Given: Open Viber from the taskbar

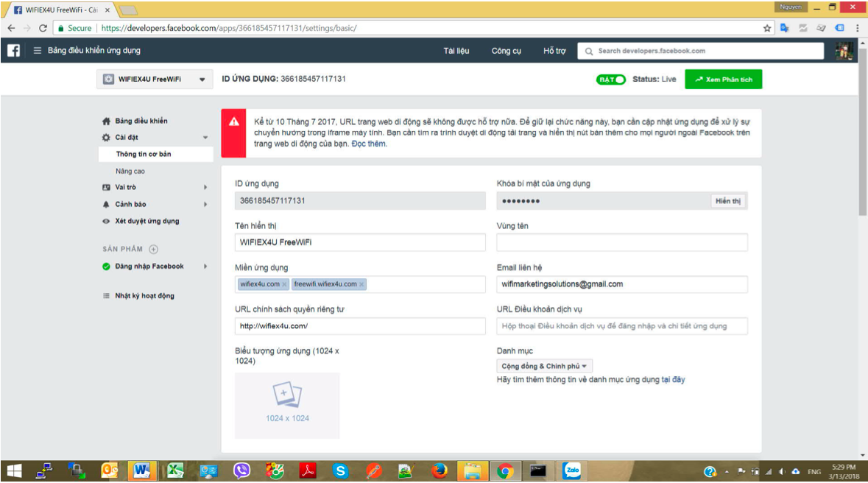Looking at the screenshot, I should click(x=241, y=470).
